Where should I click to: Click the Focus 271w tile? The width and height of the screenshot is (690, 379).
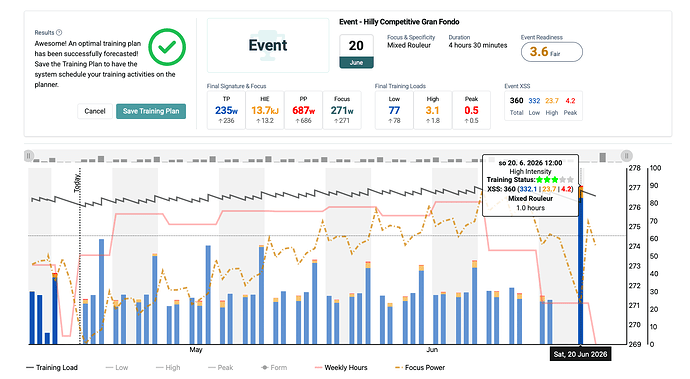click(342, 110)
